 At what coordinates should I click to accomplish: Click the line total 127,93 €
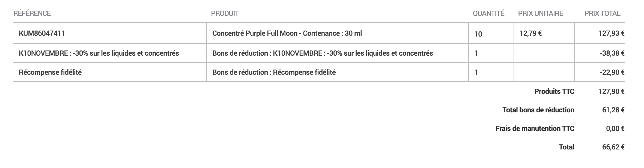tap(611, 33)
